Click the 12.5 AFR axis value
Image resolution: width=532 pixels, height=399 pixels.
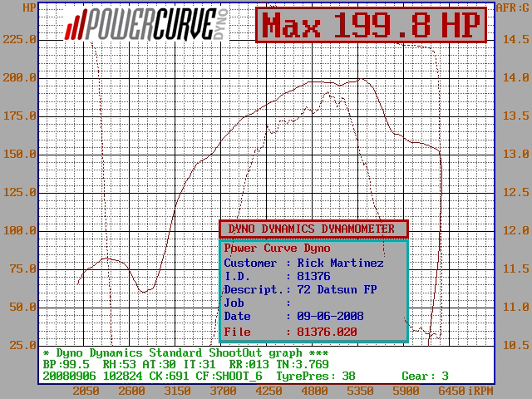click(515, 193)
